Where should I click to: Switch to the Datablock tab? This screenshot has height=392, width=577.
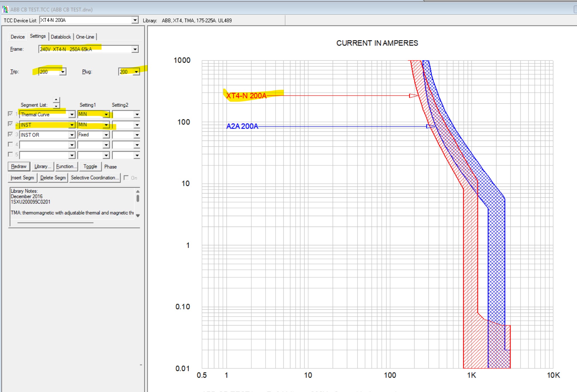(61, 37)
